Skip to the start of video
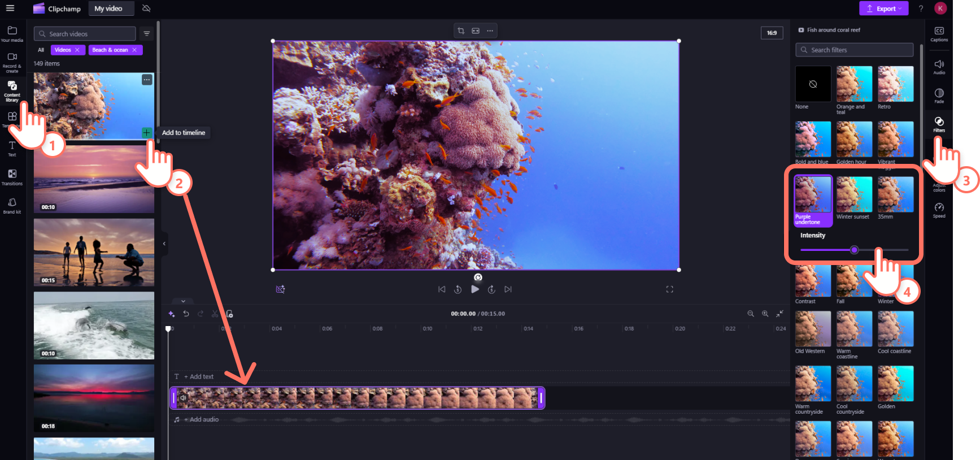980x460 pixels. [x=442, y=289]
